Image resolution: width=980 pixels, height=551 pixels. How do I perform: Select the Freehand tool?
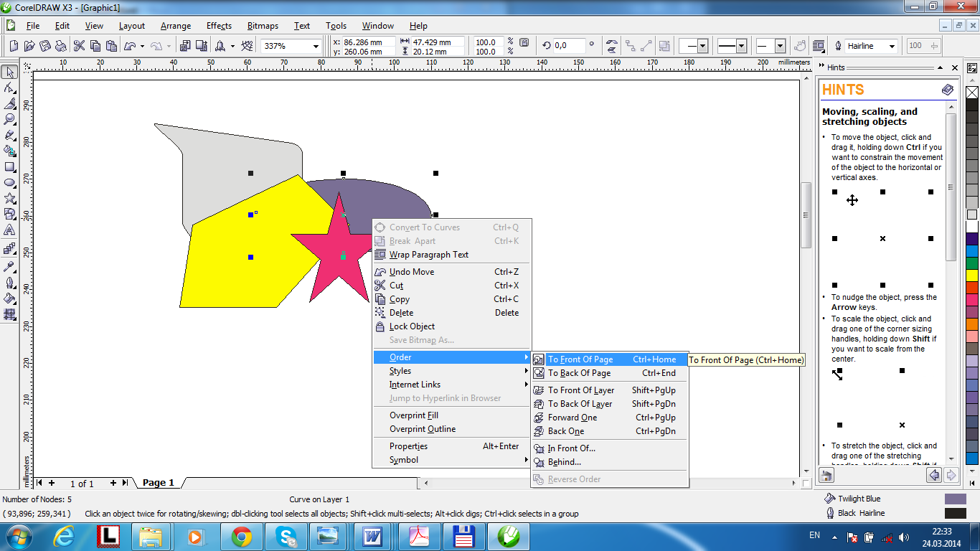pyautogui.click(x=10, y=136)
